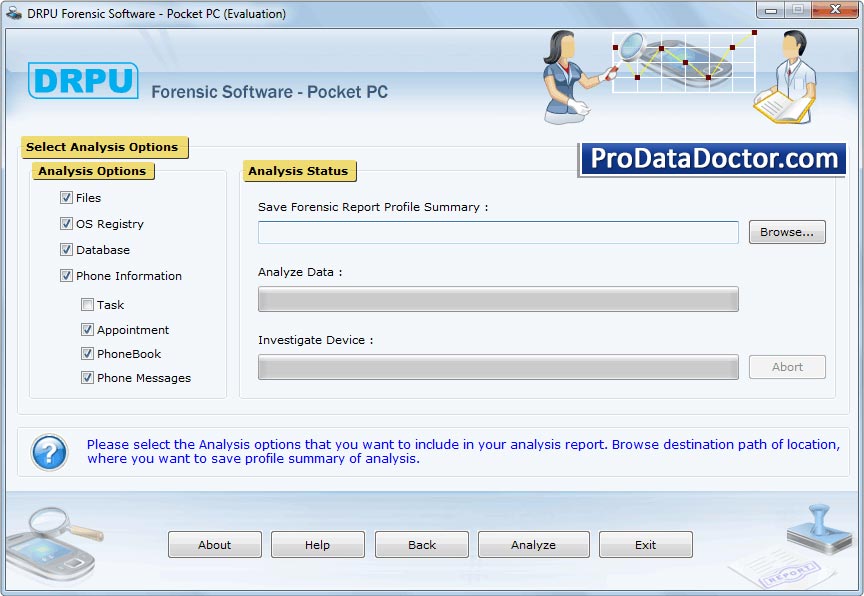The image size is (864, 596).
Task: Uncheck the Files option
Action: 65,198
